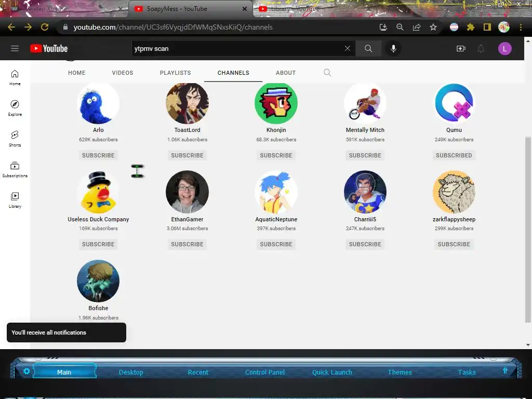Open account avatar menu labeled L
Screen dimensions: 532x399
504,48
